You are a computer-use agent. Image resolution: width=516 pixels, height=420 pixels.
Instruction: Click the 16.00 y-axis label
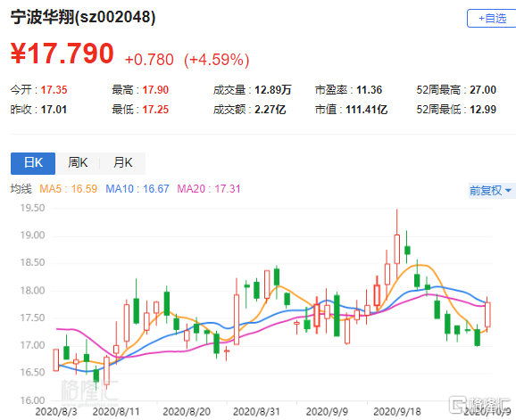coord(32,400)
